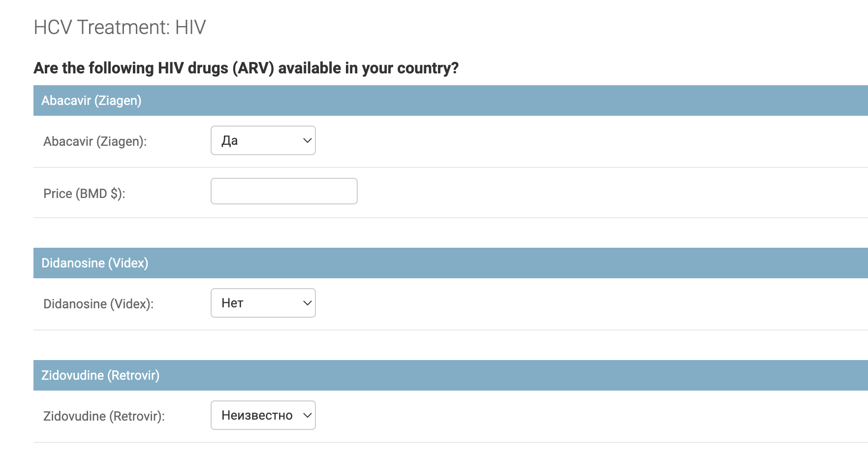Click the chevron arrow on the Нет dropdown

coord(308,303)
